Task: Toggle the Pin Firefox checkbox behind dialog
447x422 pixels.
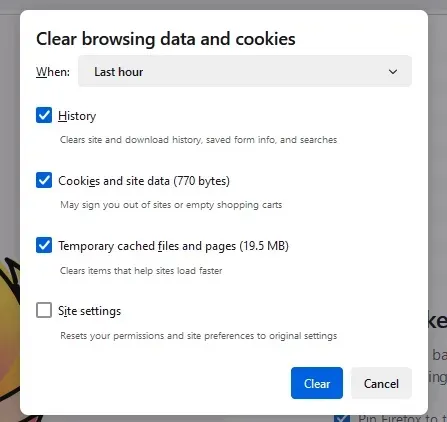Action: (x=342, y=418)
